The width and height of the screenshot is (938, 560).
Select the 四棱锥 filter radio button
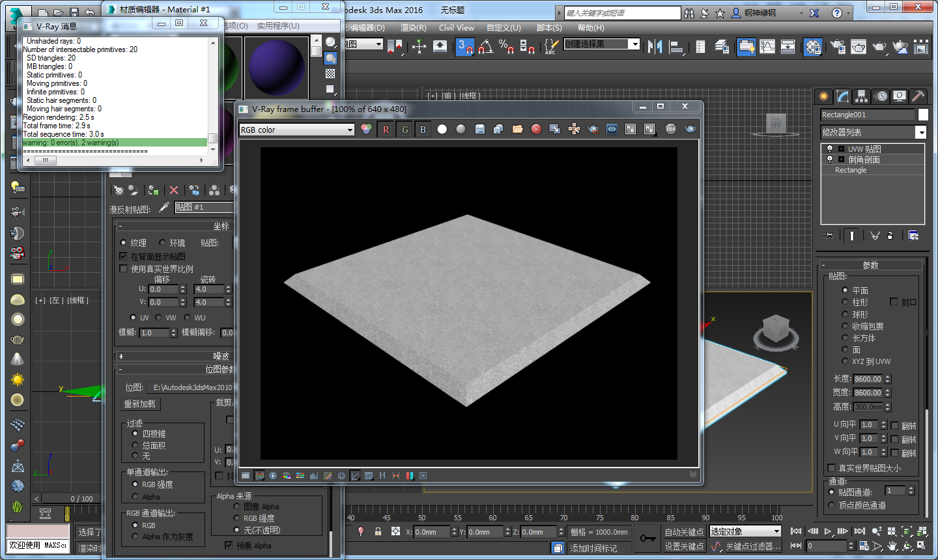(135, 433)
